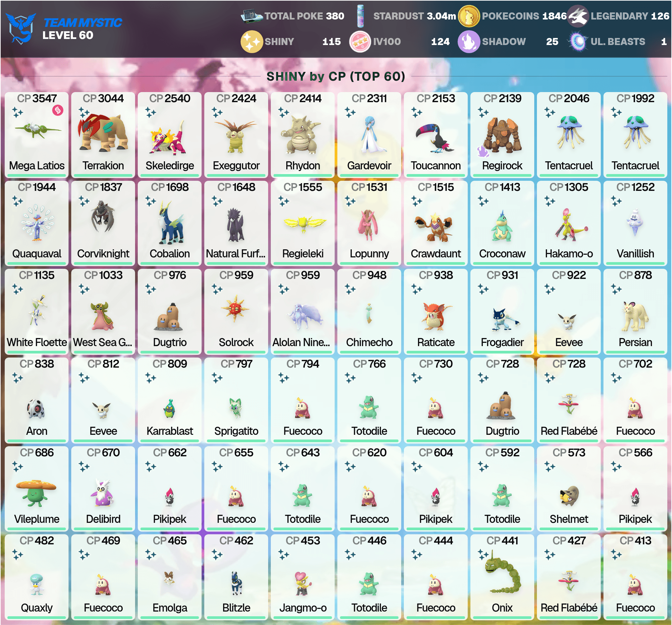Click the Shiny count "115"

click(x=331, y=42)
